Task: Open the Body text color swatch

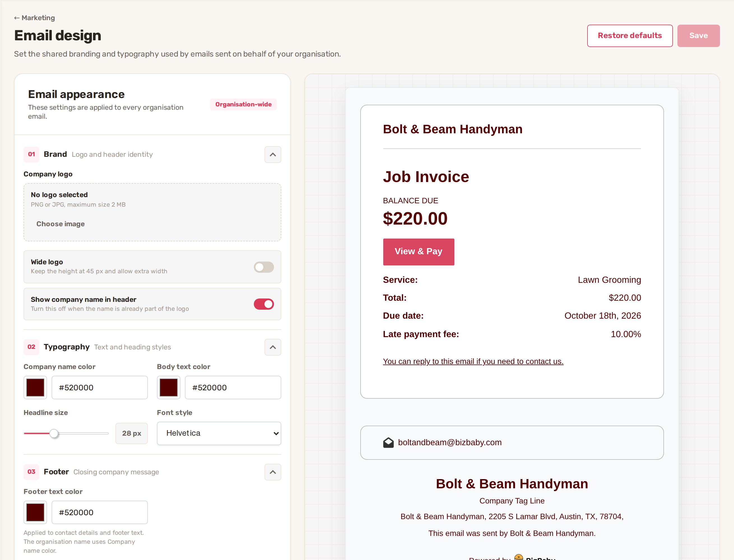Action: [169, 388]
